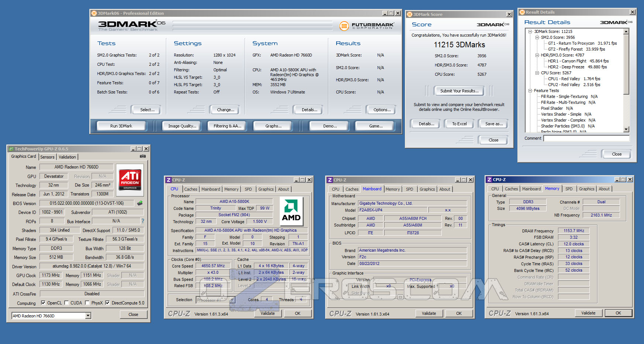Toggle the CUDA checkbox in GPU-Z
The width and height of the screenshot is (644, 344).
66,303
